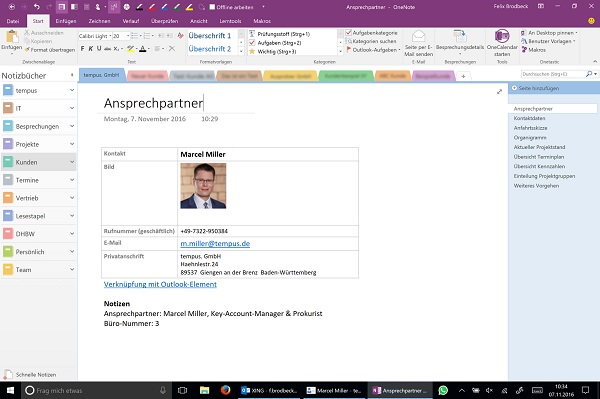Apply underline formatting (U)
Image resolution: width=600 pixels, height=399 pixels.
[x=99, y=49]
